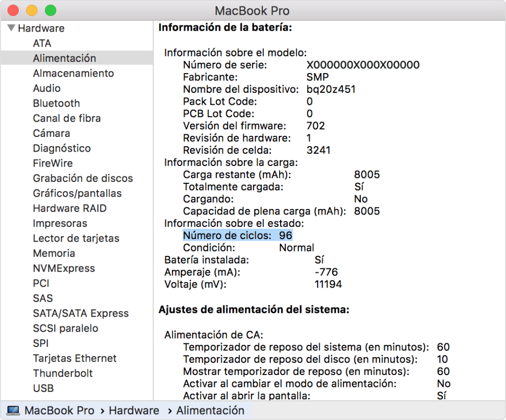Click Información sobre el estado label
The image size is (506, 420).
coord(234,223)
